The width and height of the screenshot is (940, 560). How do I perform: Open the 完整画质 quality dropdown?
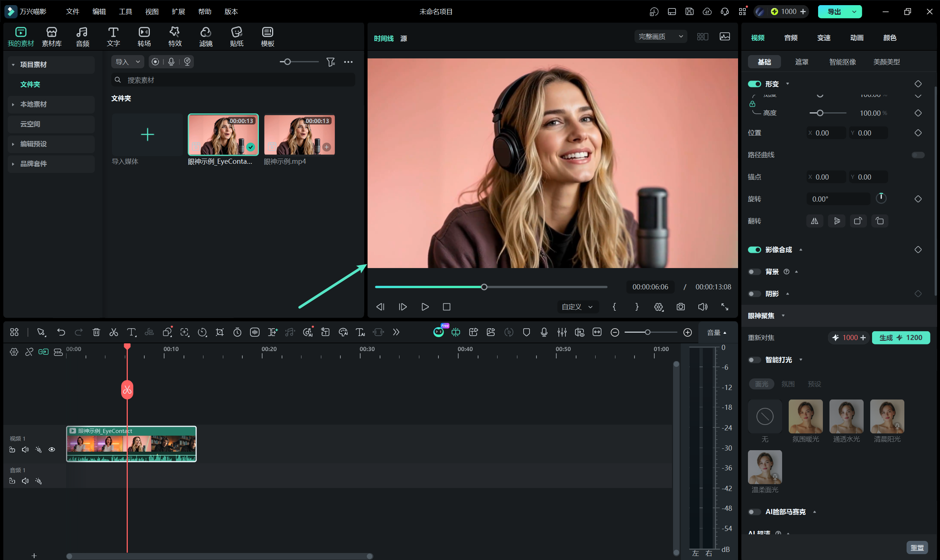(661, 37)
